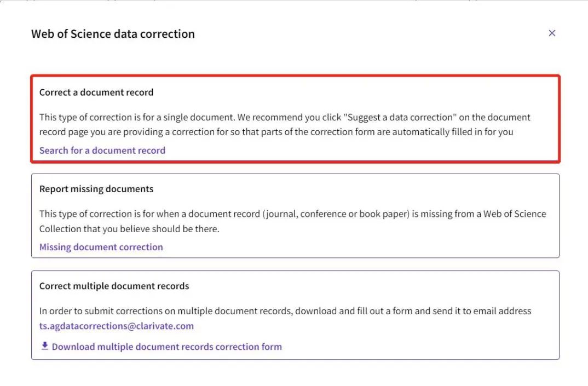Close the data correction dialog
The width and height of the screenshot is (588, 386).
point(552,33)
